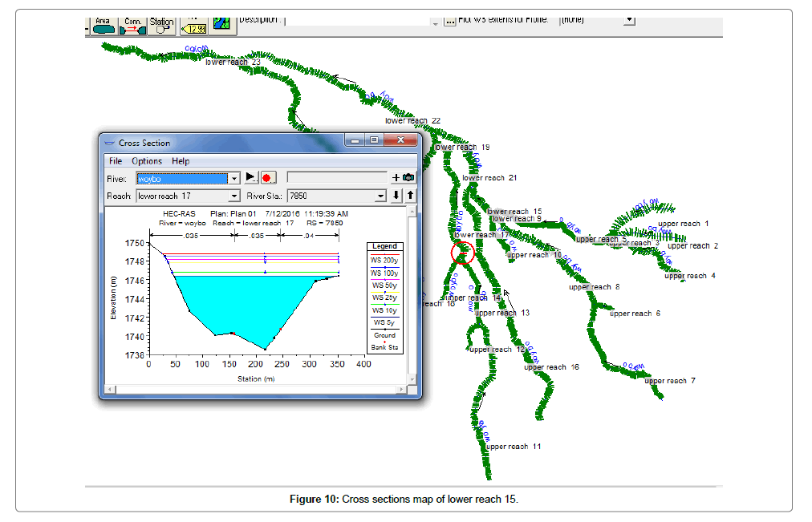Image resolution: width=812 pixels, height=522 pixels.
Task: Select the Storage Area tool
Action: coord(103,26)
